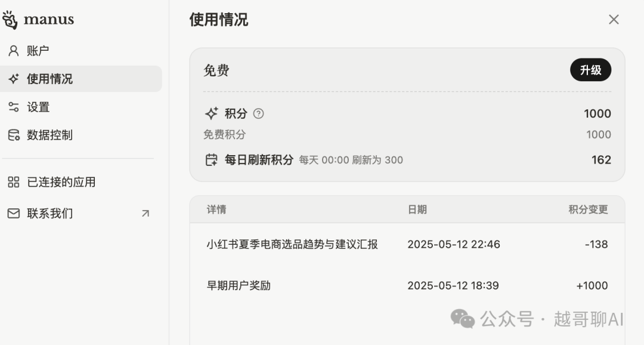This screenshot has height=345, width=644.
Task: Click the envelope icon for 联系我们
Action: pos(14,214)
